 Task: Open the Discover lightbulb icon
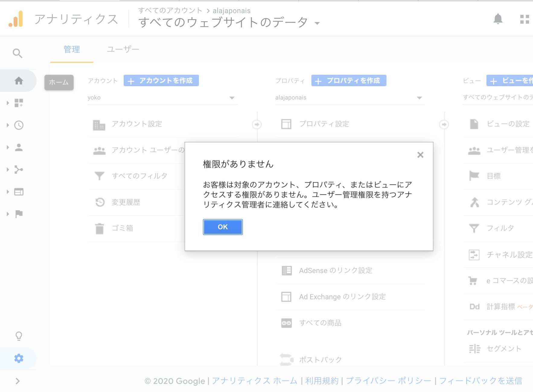[x=19, y=336]
